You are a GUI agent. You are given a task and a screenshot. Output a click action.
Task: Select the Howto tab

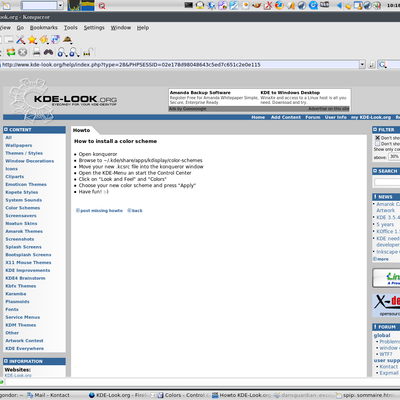tap(82, 130)
